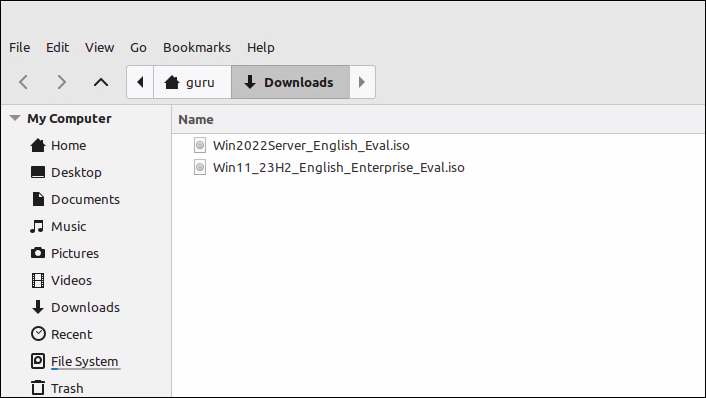706x398 pixels.
Task: Open Downloads in the sidebar
Action: pos(85,308)
